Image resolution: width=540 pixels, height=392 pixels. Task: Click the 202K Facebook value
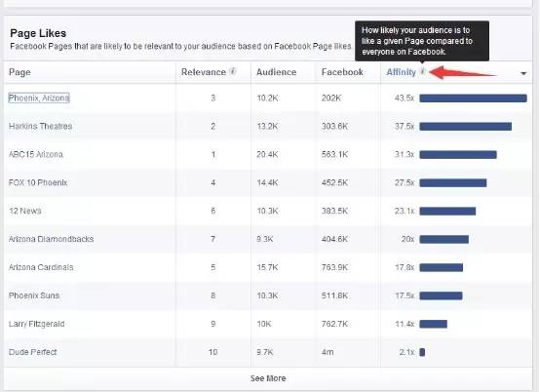[x=331, y=98]
